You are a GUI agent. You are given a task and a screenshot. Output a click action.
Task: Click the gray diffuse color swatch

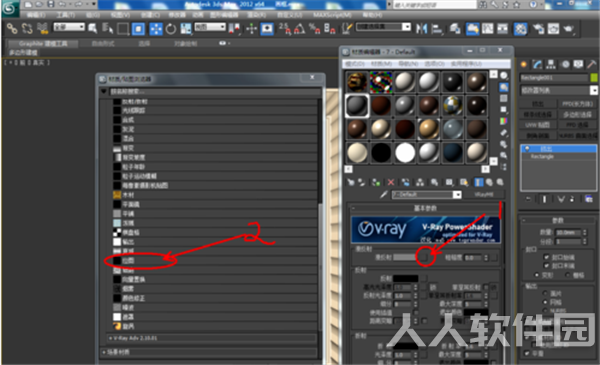406,257
